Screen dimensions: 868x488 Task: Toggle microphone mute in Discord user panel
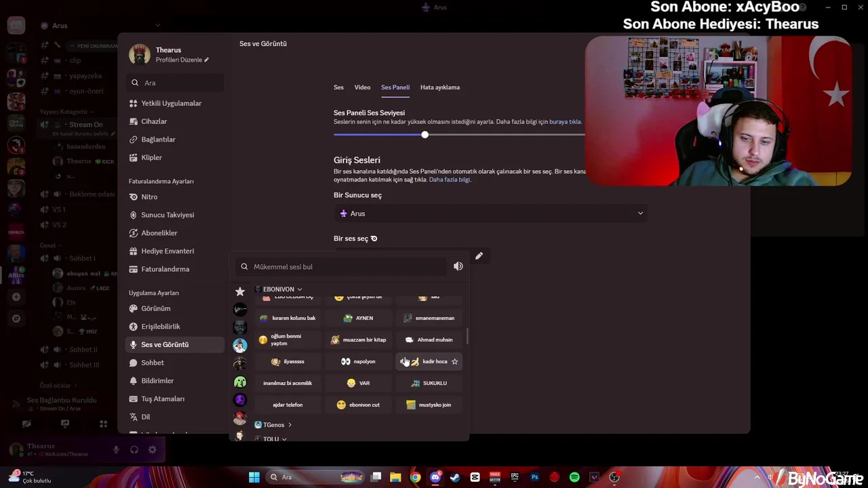pos(116,449)
